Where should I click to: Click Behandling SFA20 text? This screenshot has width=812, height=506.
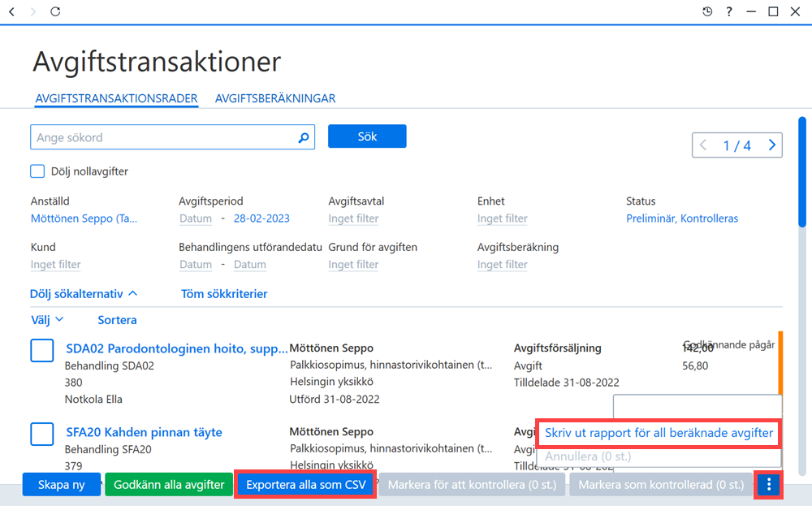click(108, 449)
